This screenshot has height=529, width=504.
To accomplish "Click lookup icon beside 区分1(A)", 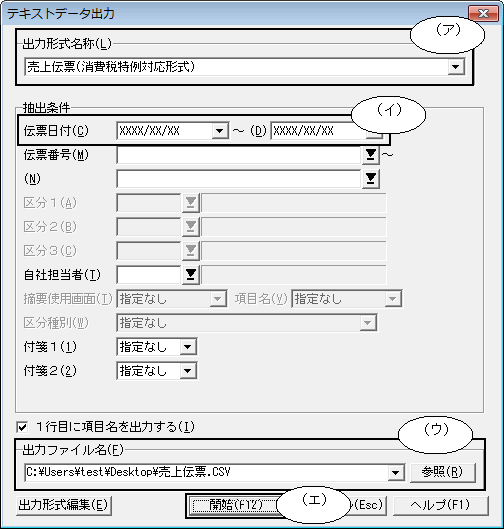I will (x=191, y=202).
